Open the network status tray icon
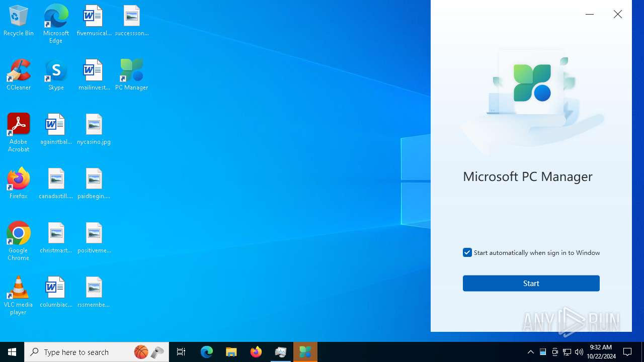644x362 pixels. pyautogui.click(x=567, y=352)
